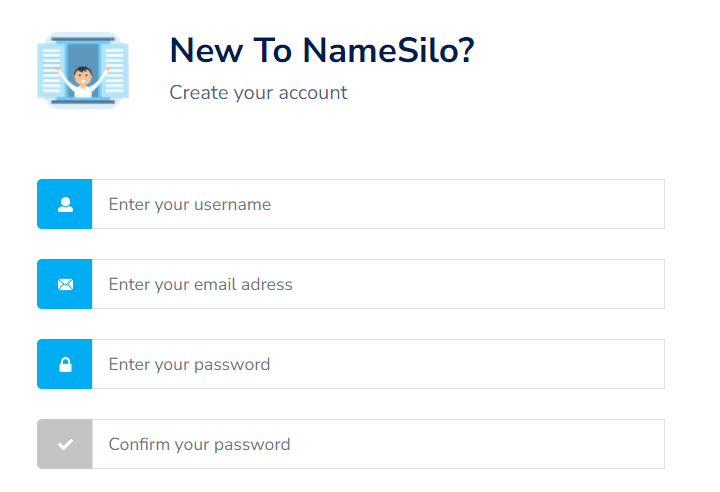Image resolution: width=720 pixels, height=492 pixels.
Task: Click the gray checkmark confirm icon
Action: 65,444
